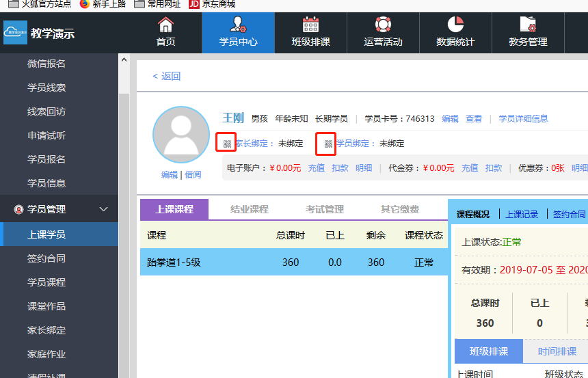Select the 时间排课 tab
The width and height of the screenshot is (588, 378).
click(x=557, y=351)
